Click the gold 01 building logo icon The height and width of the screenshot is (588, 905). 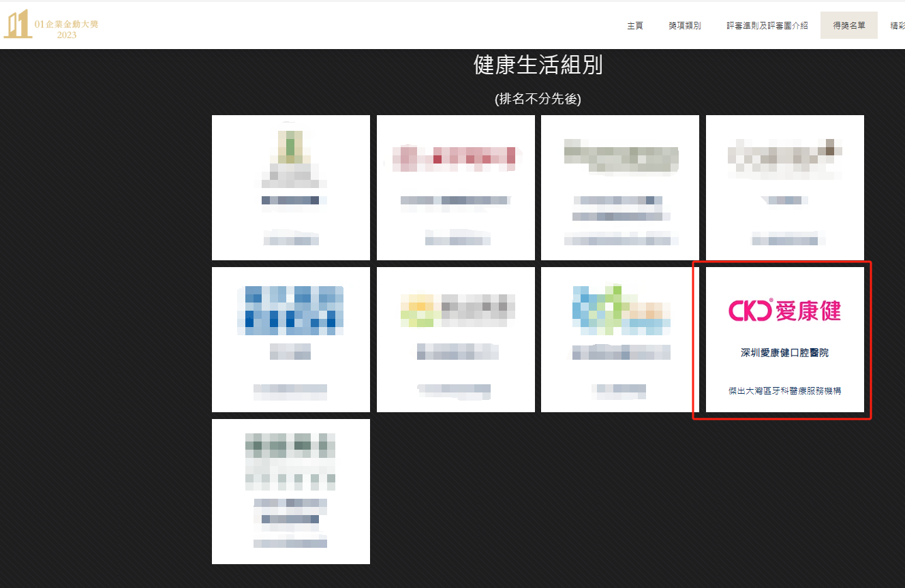coord(18,25)
